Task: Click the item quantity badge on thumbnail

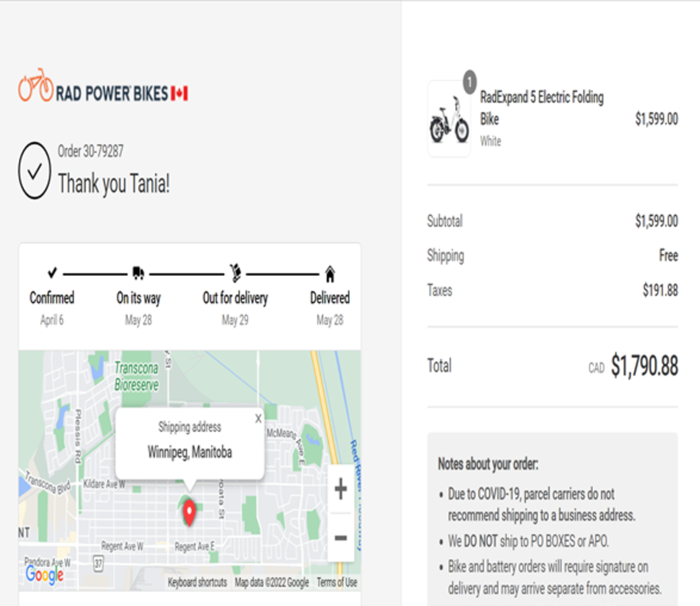Action: (x=469, y=82)
